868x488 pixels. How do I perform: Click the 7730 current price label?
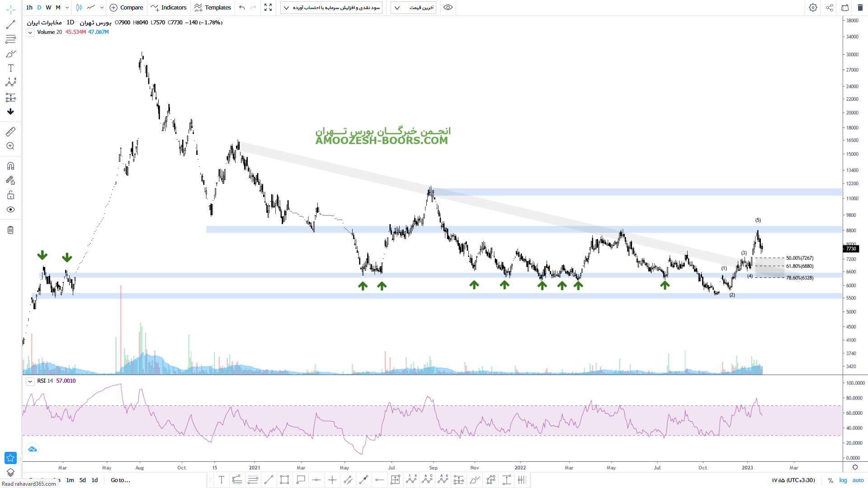point(851,249)
